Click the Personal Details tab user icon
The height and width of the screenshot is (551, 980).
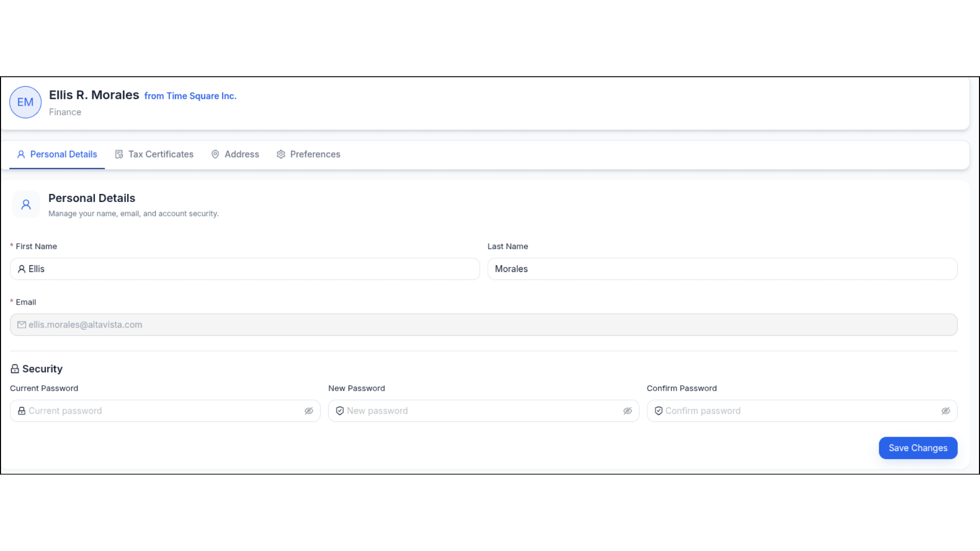pyautogui.click(x=21, y=154)
